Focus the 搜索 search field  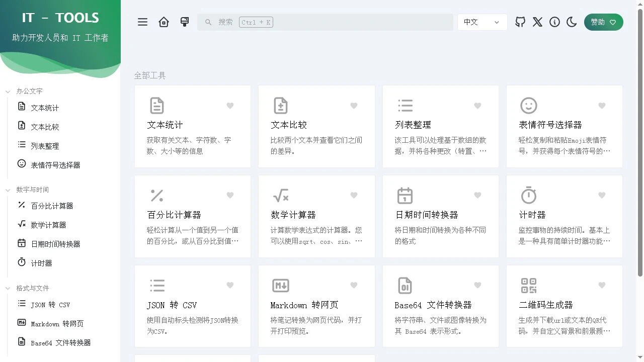coord(325,22)
